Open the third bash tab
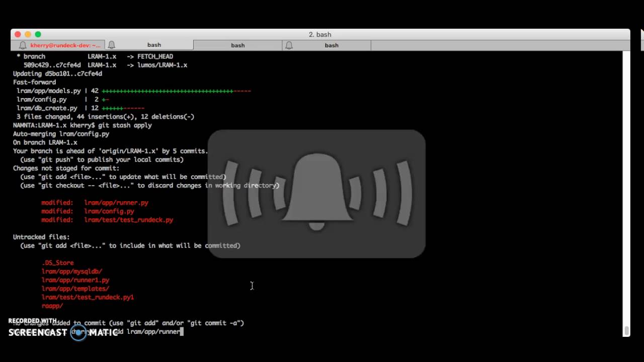The width and height of the screenshot is (644, 362). (x=237, y=45)
